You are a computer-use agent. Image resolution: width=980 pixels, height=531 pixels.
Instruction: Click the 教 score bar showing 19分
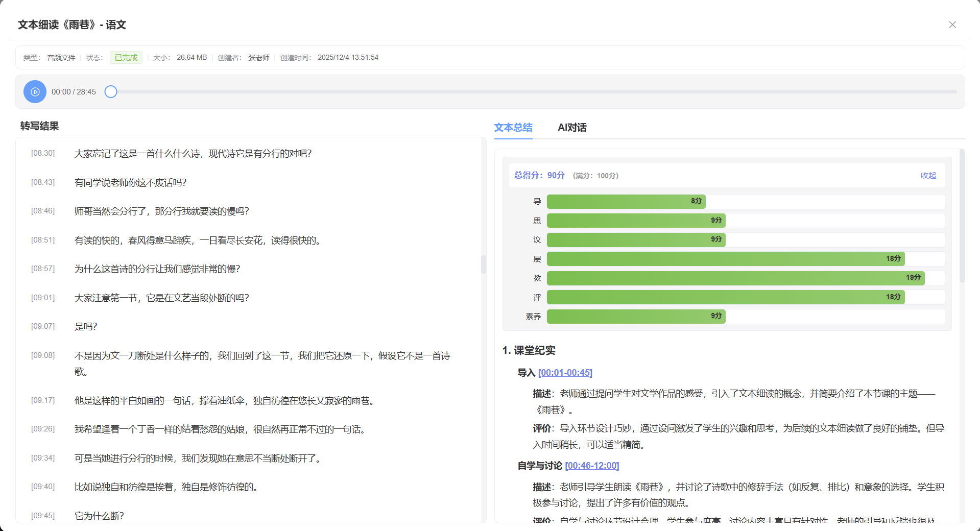coord(735,278)
